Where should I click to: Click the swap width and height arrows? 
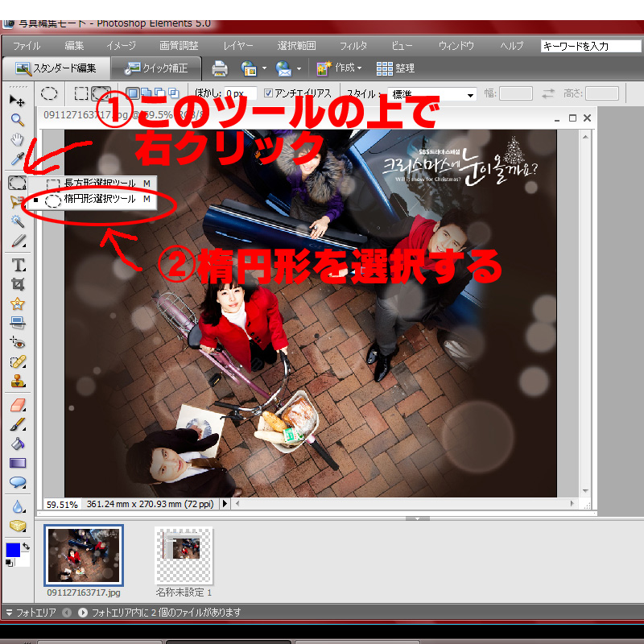click(x=548, y=93)
